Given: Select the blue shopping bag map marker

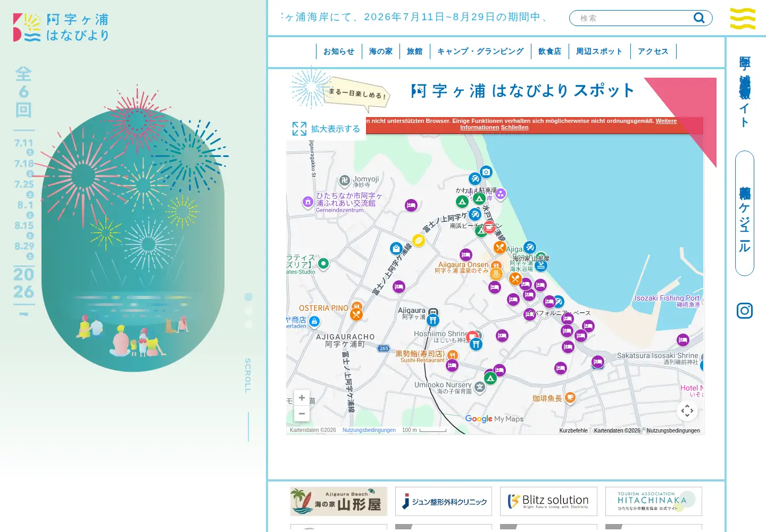Looking at the screenshot, I should (396, 248).
